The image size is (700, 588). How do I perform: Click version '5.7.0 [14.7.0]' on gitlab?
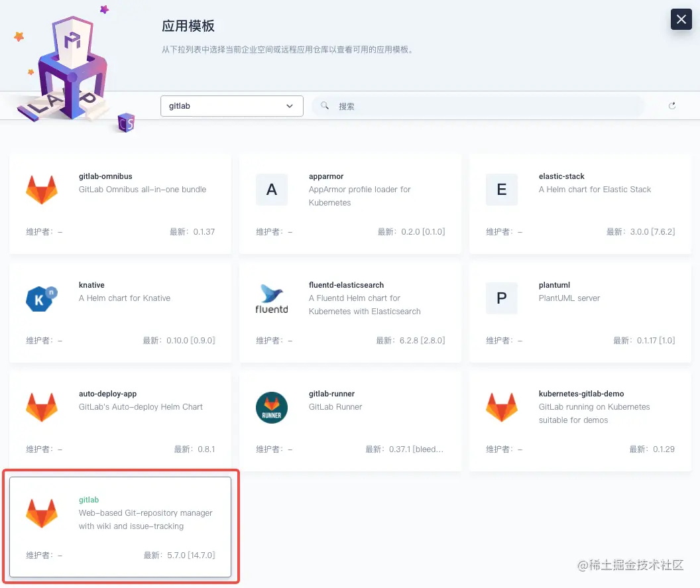click(x=191, y=555)
